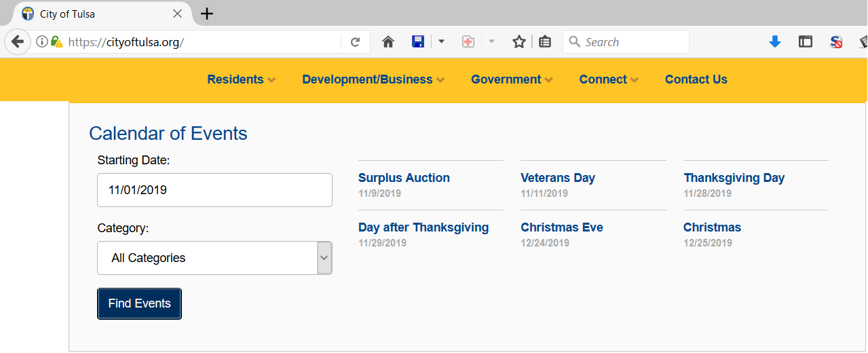868x353 pixels.
Task: Bookmark this page with the star icon
Action: point(519,42)
